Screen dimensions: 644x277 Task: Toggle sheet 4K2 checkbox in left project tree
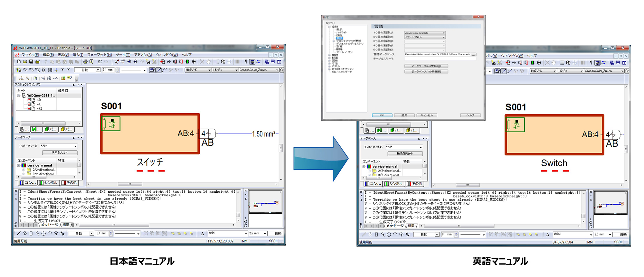tap(29, 108)
